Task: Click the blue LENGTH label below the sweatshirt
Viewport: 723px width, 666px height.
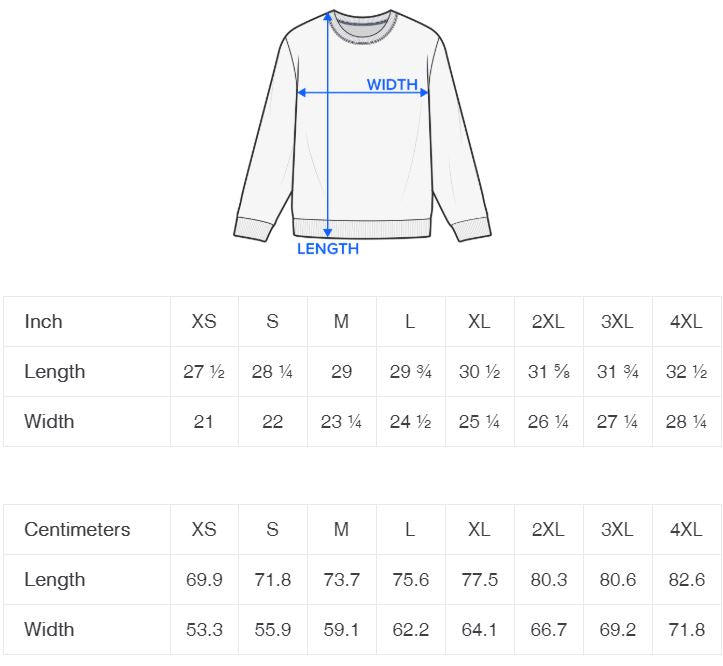Action: (x=328, y=249)
